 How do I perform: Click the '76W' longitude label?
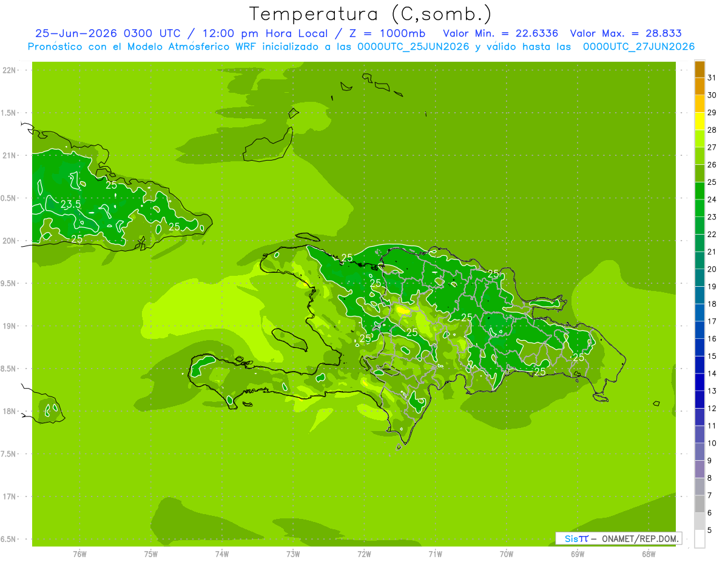[79, 554]
